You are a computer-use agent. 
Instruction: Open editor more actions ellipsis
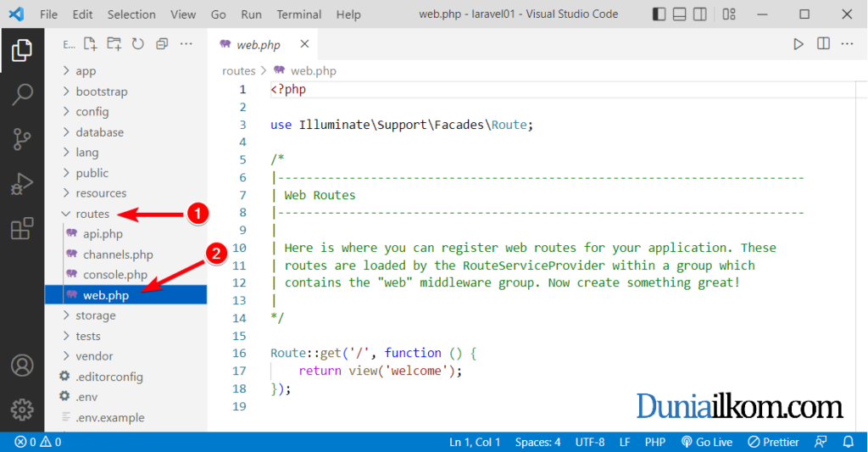[847, 43]
